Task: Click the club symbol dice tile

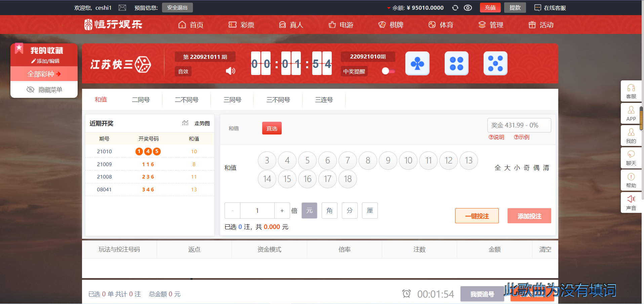Action: (x=417, y=63)
